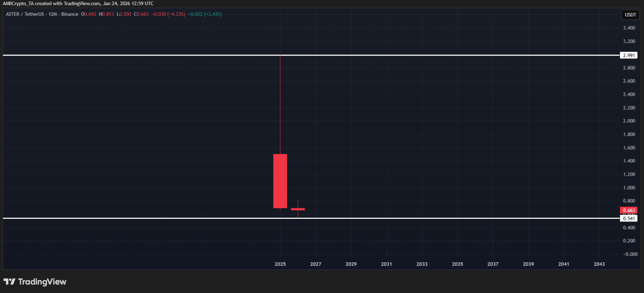This screenshot has width=644, height=293.
Task: Select the small red 2026 candle
Action: tap(298, 209)
